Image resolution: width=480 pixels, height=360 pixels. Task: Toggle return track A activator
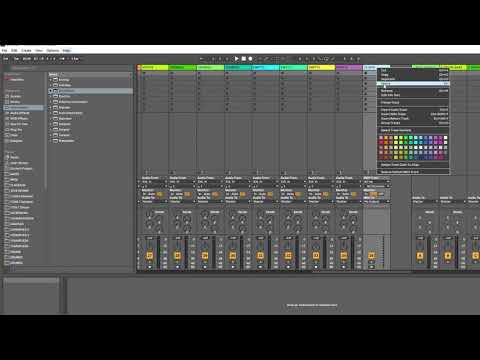pyautogui.click(x=420, y=256)
